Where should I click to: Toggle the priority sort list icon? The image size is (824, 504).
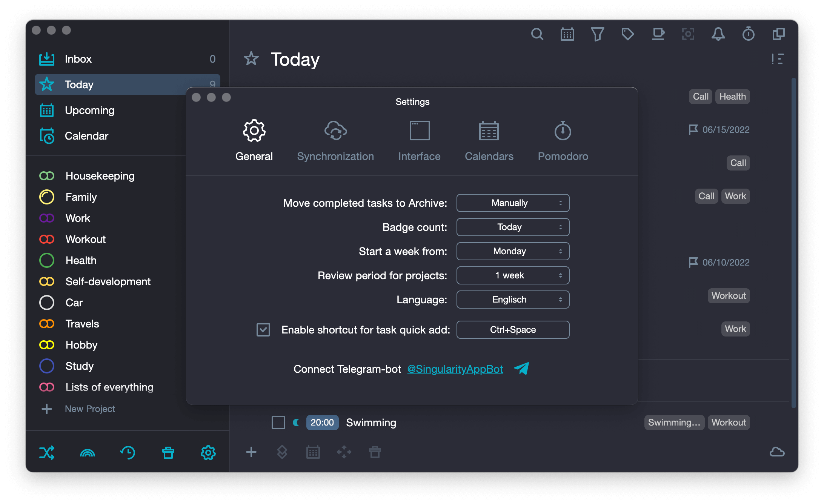tap(778, 59)
